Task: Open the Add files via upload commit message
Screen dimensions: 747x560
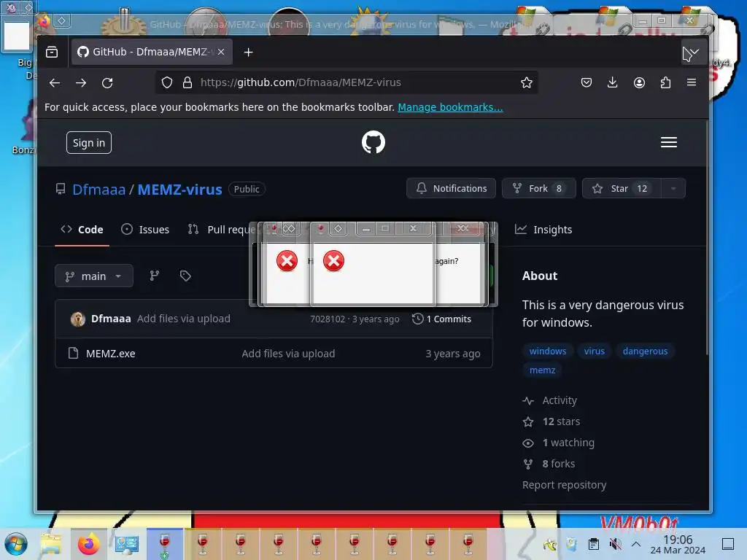Action: pos(183,319)
